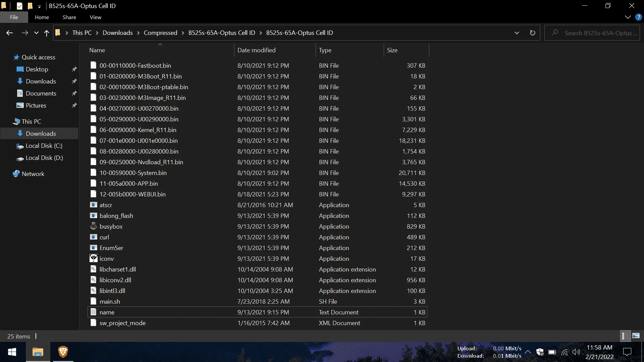This screenshot has width=644, height=362.
Task: Click the curl application icon
Action: tap(94, 237)
